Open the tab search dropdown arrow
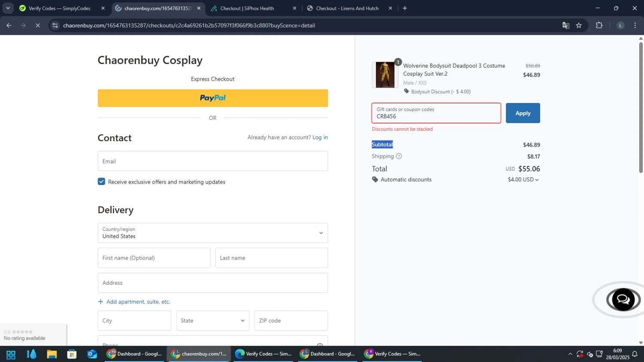Screen dimensions: 644x362 [x=8, y=8]
